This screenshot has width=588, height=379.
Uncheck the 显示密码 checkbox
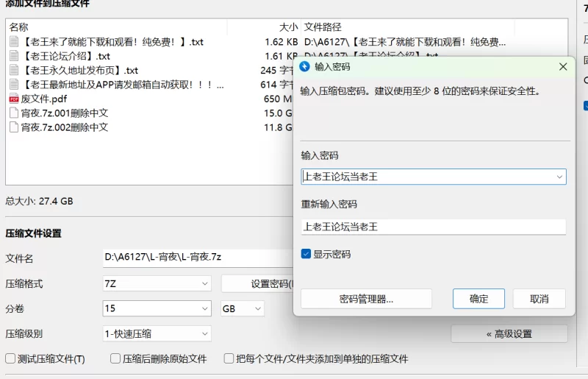coord(306,254)
